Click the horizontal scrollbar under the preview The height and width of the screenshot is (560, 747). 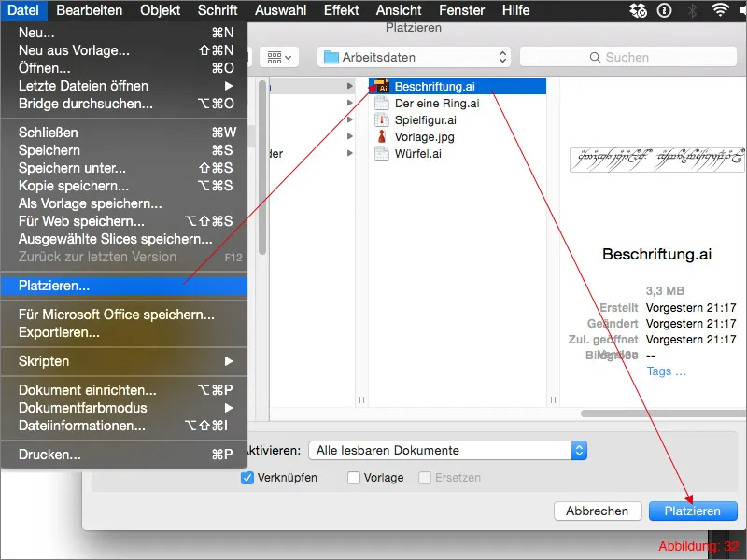coord(663,413)
